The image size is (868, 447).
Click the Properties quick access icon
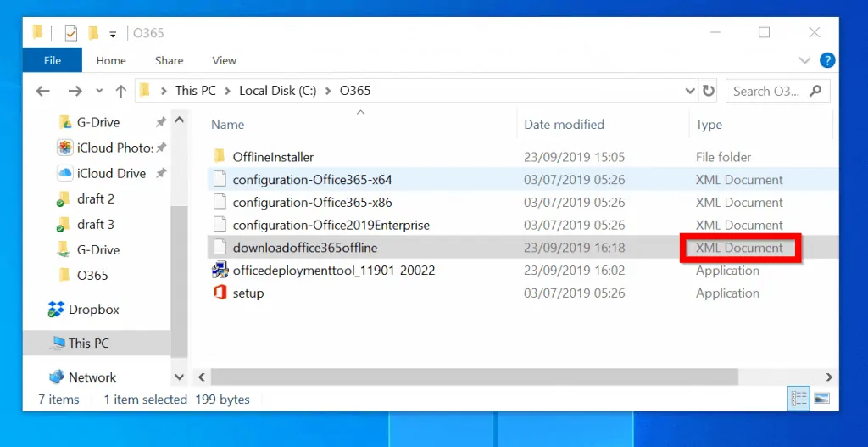click(71, 34)
